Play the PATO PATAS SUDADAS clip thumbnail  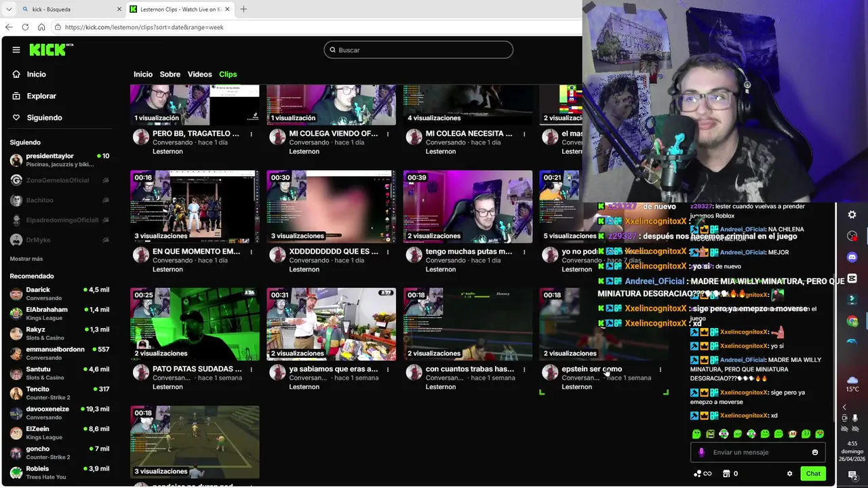195,324
